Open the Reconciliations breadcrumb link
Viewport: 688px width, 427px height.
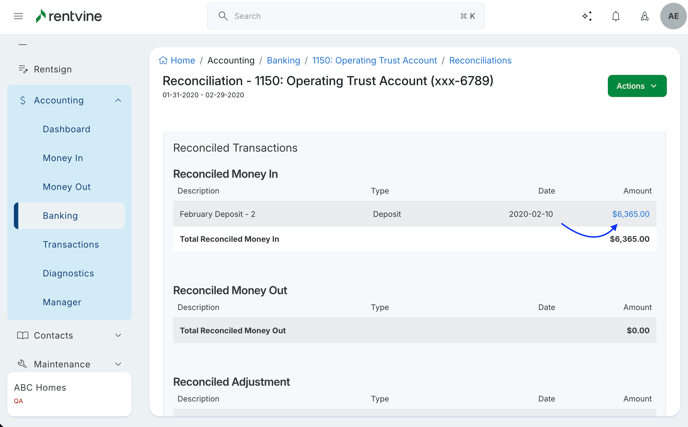480,60
